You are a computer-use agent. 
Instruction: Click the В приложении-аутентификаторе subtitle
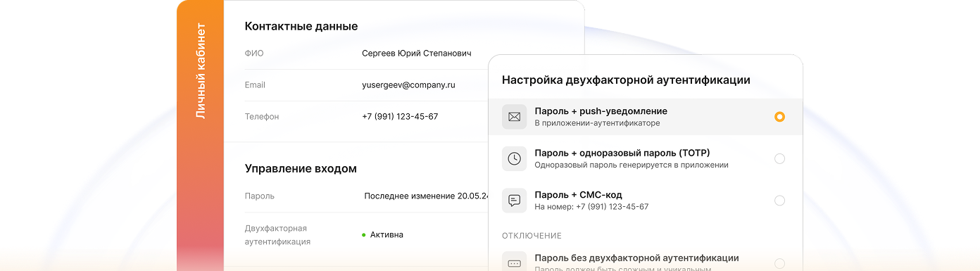click(x=597, y=123)
